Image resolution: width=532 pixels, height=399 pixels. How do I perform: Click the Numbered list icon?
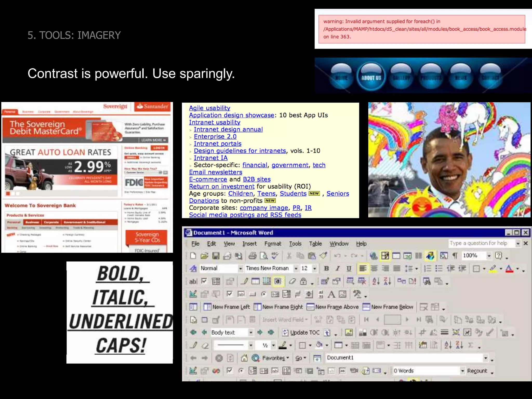click(427, 268)
